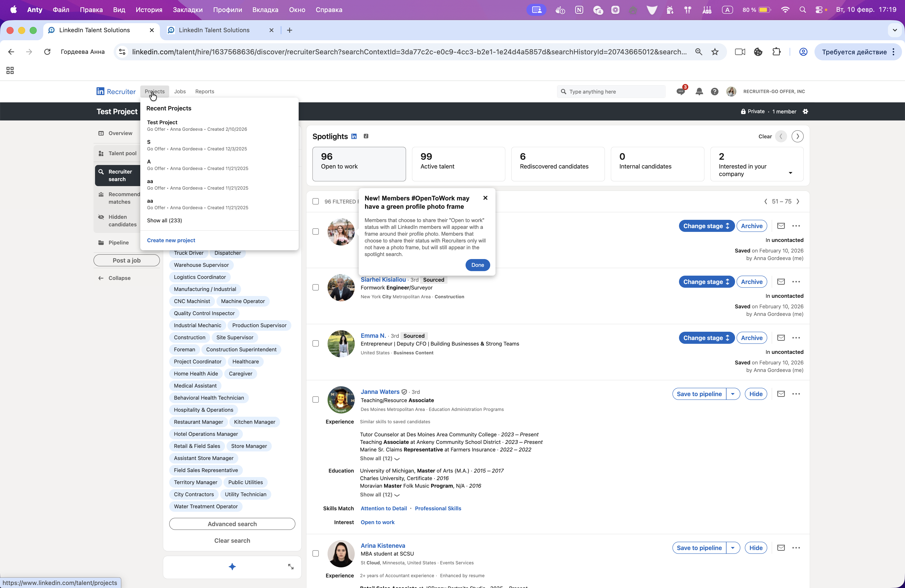Open the help question mark icon
The image size is (905, 588).
click(714, 92)
